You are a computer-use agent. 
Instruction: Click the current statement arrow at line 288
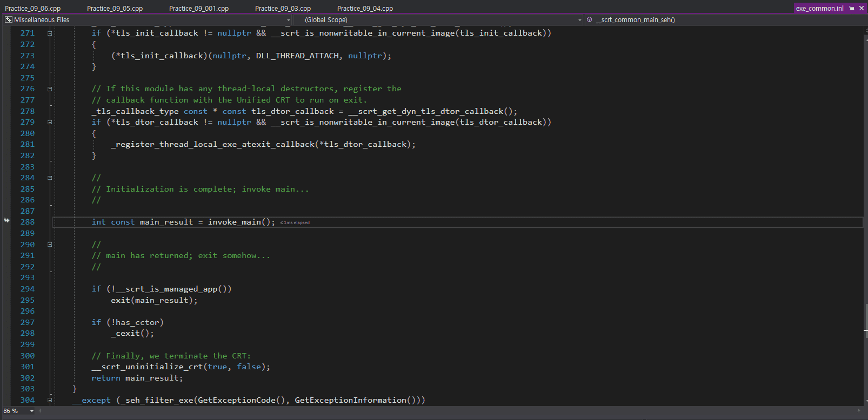[6, 220]
